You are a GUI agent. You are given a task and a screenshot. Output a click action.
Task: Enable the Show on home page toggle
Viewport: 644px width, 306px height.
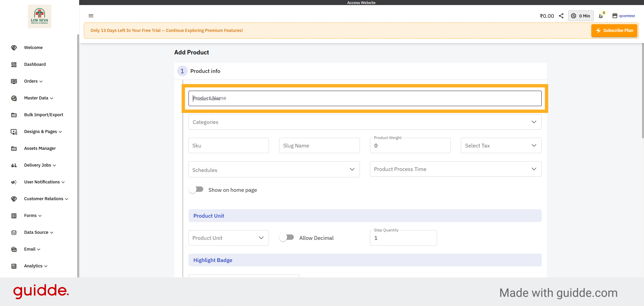tap(196, 189)
